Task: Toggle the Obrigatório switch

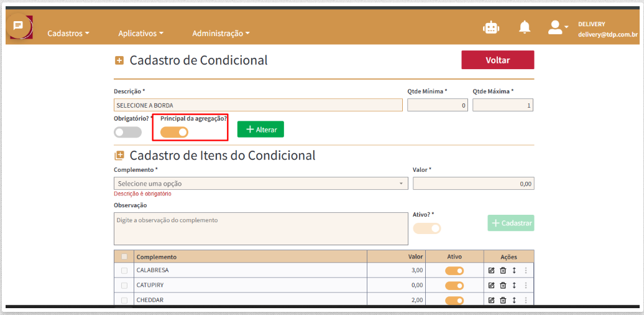Action: pos(127,132)
